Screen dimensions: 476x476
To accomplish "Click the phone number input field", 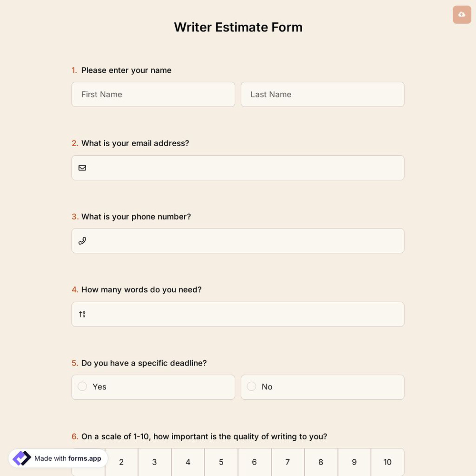I will click(238, 240).
